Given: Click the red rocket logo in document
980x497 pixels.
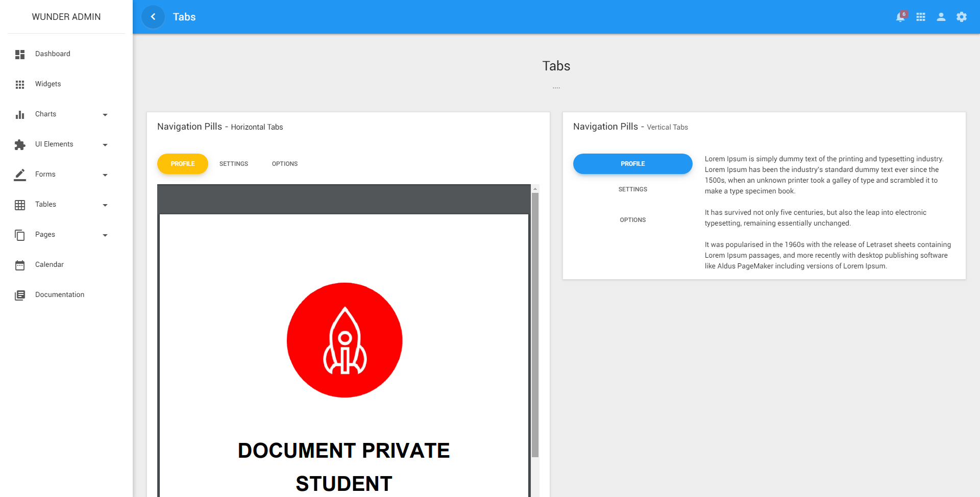Looking at the screenshot, I should pyautogui.click(x=345, y=340).
